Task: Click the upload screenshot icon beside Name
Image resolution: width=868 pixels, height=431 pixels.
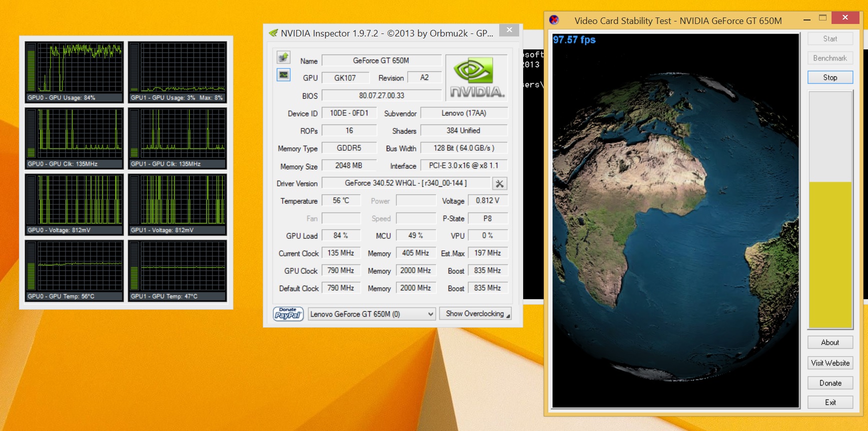Action: coord(283,57)
